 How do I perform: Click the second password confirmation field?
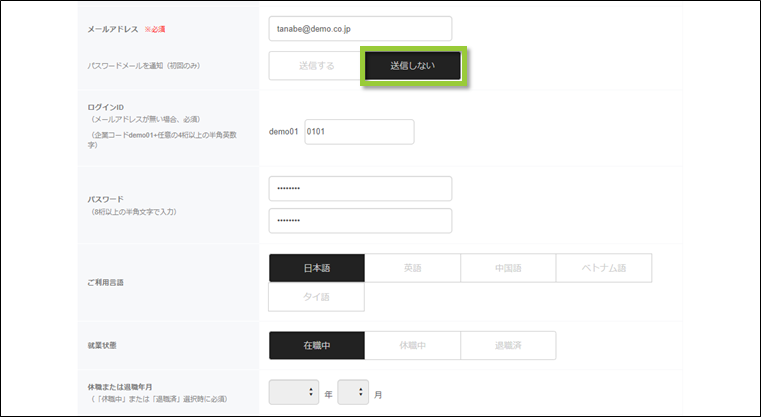click(360, 221)
